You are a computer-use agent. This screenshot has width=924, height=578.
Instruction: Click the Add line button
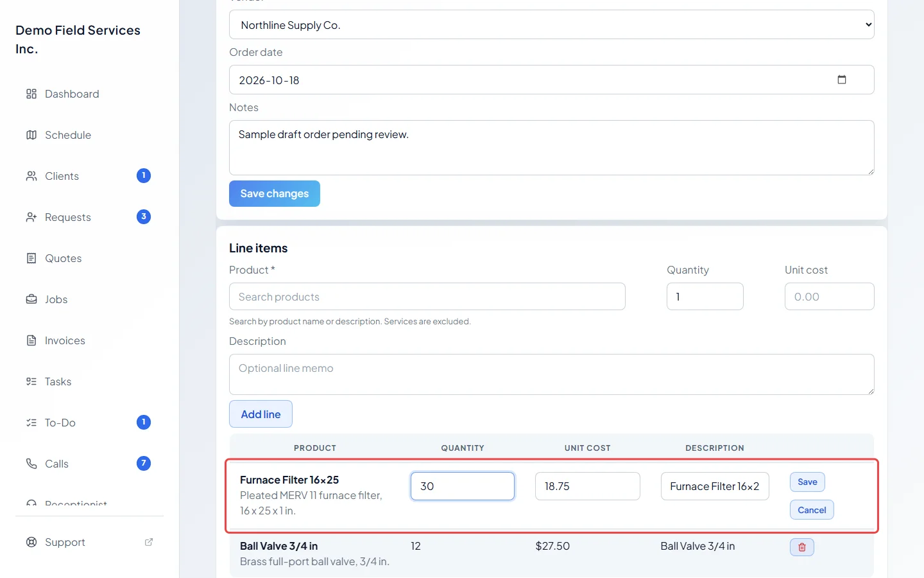click(261, 414)
